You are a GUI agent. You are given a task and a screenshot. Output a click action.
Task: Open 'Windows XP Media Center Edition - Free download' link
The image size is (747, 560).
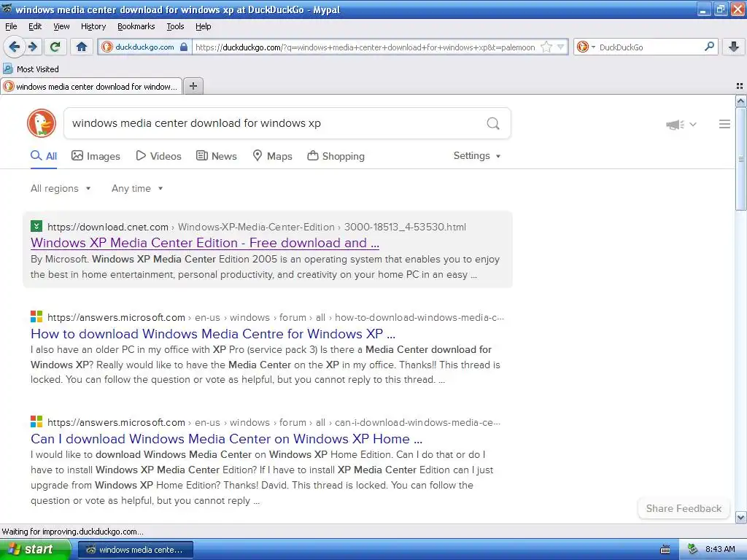pyautogui.click(x=205, y=243)
